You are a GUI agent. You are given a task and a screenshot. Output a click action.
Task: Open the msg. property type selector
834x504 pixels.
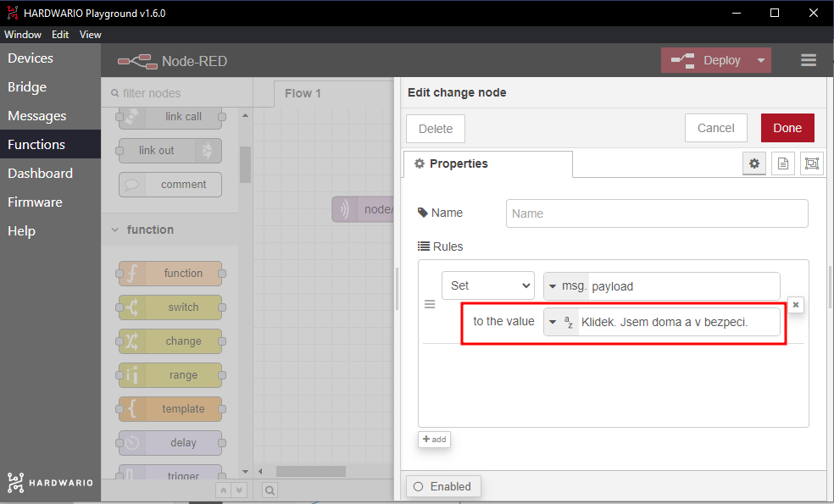[x=566, y=286]
